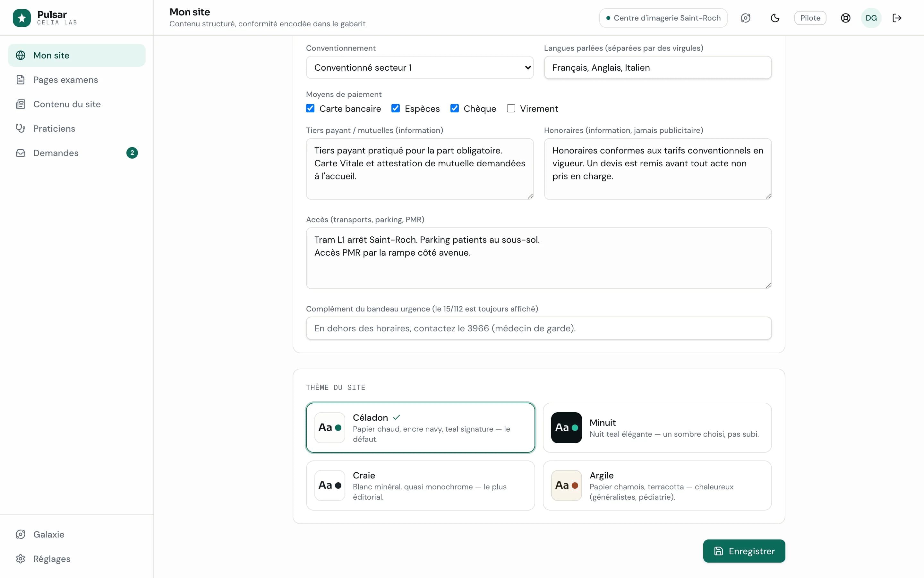Click the Complément du bandeau urgence field
The width and height of the screenshot is (924, 578).
539,328
